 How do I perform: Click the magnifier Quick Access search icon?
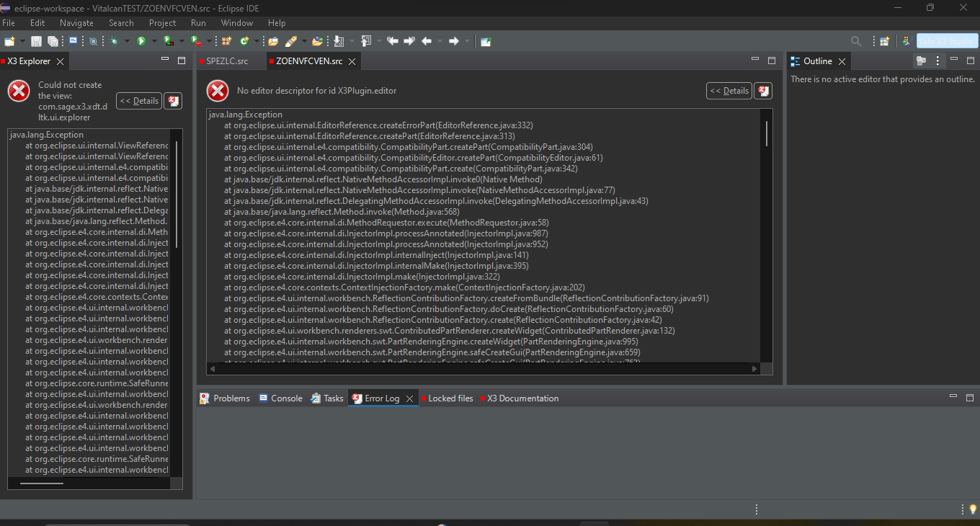click(856, 41)
